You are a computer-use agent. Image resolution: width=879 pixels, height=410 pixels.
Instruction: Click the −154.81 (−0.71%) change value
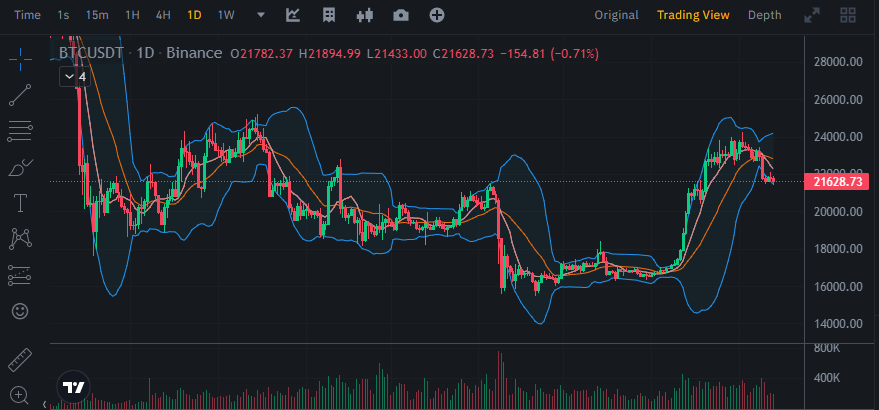click(x=549, y=54)
